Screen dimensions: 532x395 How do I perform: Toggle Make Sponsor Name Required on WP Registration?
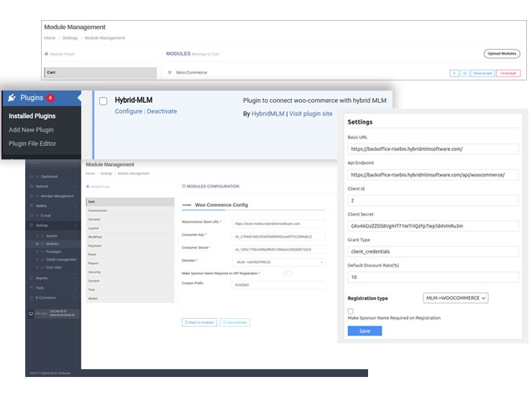pyautogui.click(x=288, y=274)
